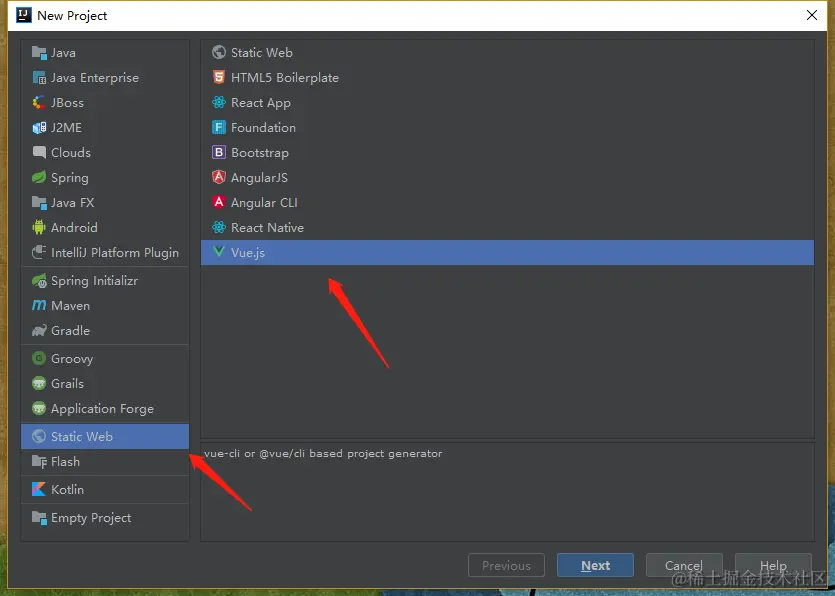This screenshot has width=835, height=596.
Task: Select Empty Project label in sidebar
Action: (91, 518)
